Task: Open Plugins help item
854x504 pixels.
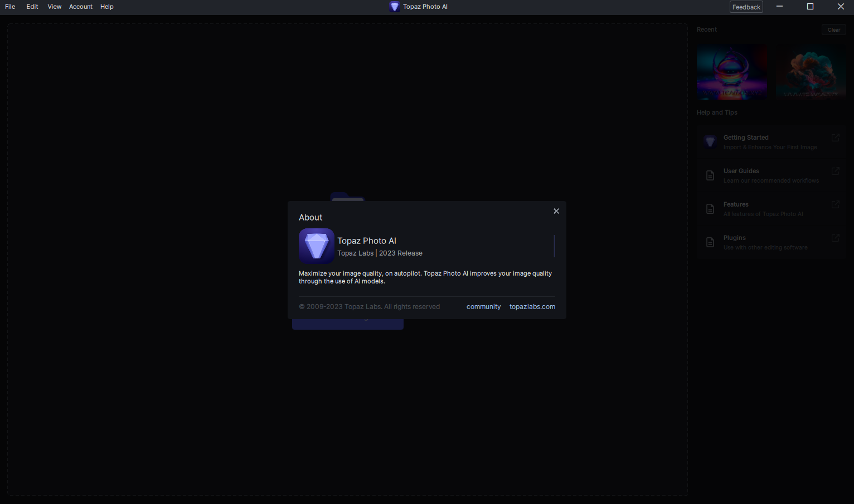Action: pyautogui.click(x=771, y=242)
